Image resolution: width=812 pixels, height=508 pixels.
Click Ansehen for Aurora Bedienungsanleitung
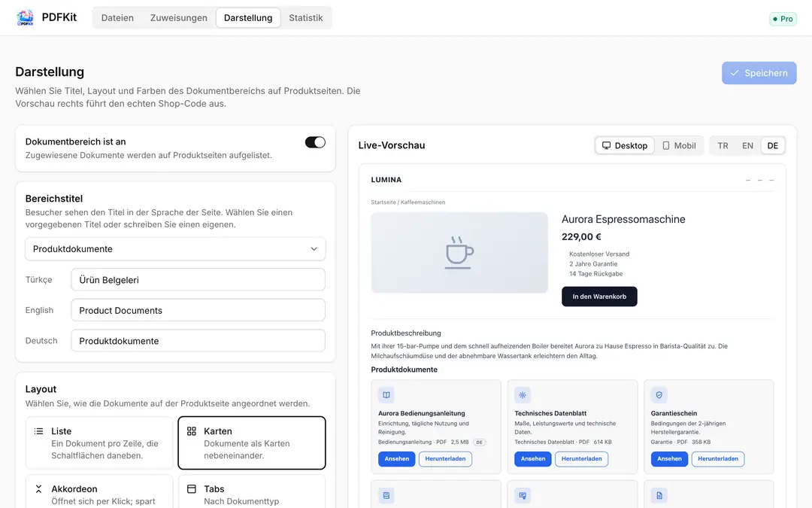pos(397,459)
